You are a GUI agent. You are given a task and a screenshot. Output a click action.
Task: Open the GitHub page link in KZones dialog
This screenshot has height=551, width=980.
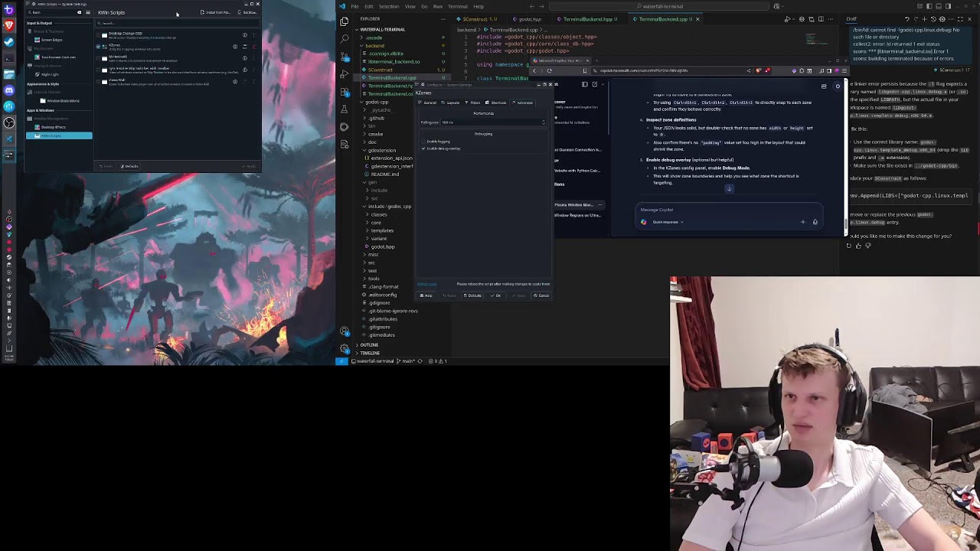pos(426,284)
